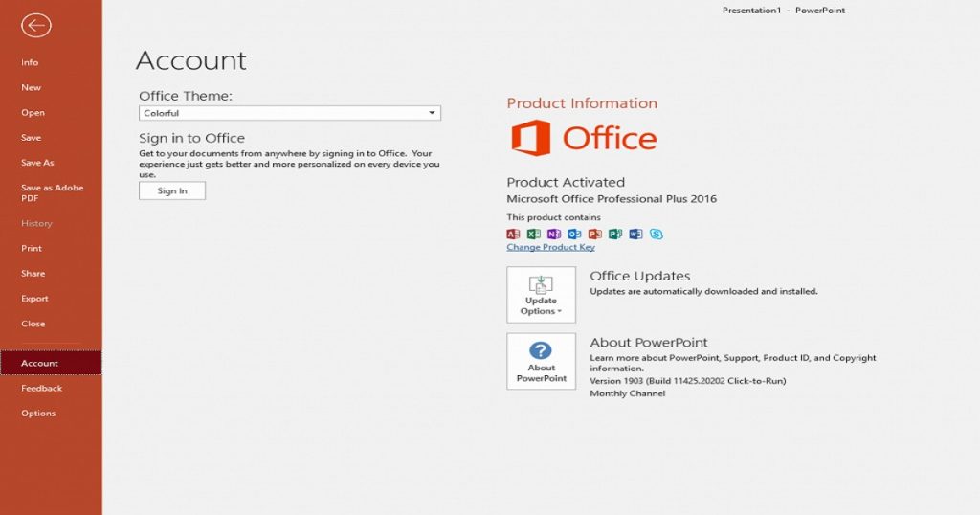Open the Office Theme dropdown
This screenshot has width=980, height=515.
[290, 113]
